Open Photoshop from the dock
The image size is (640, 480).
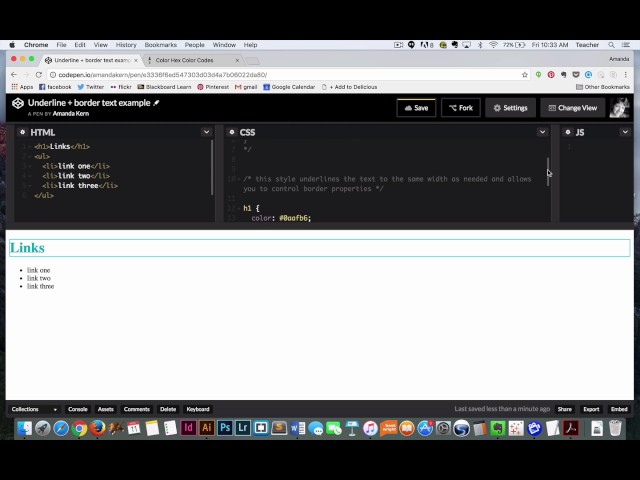tap(224, 428)
